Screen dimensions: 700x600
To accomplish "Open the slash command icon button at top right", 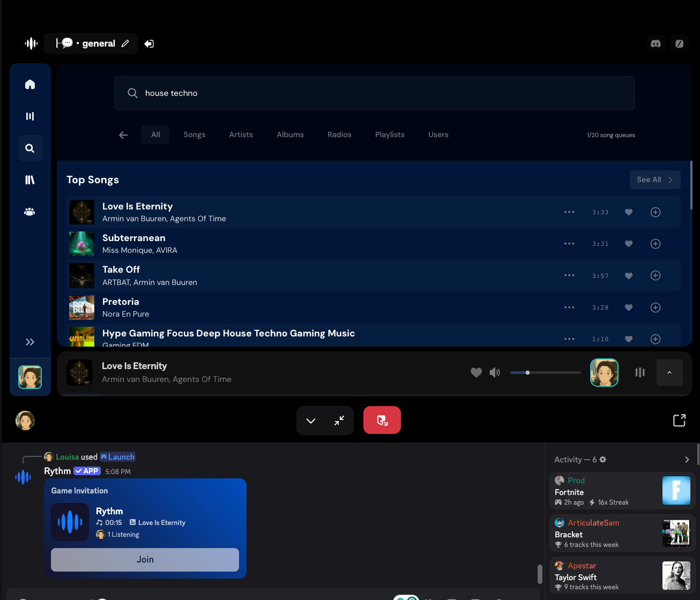I will [x=679, y=43].
